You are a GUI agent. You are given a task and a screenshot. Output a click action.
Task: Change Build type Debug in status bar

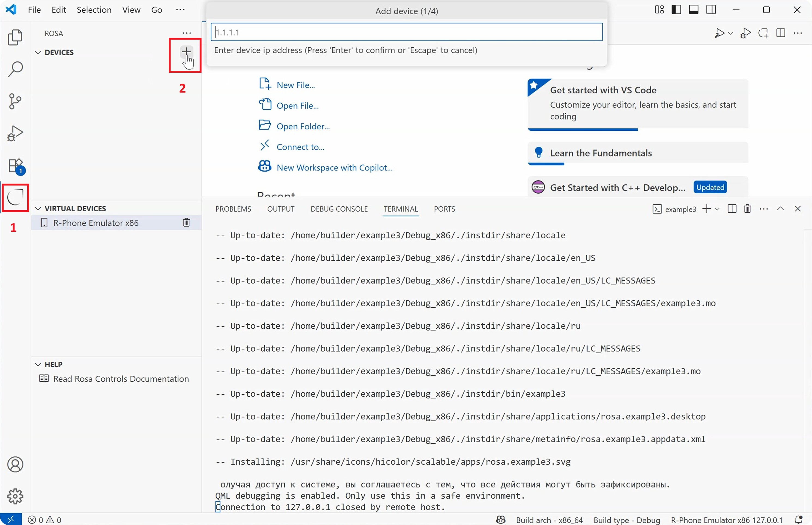(626, 520)
